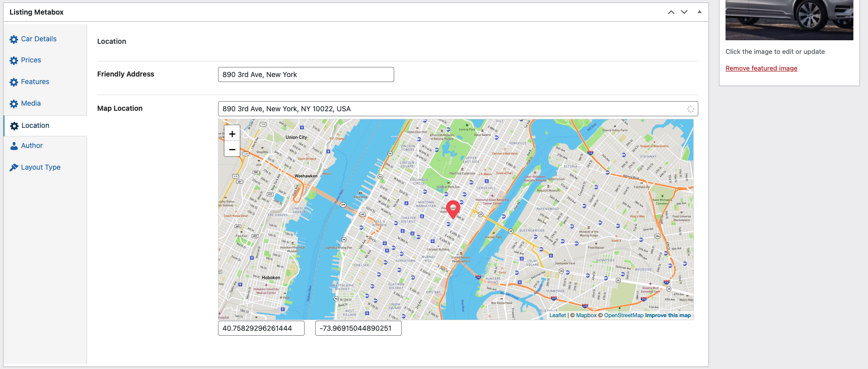Viewport: 868px width, 369px height.
Task: Move Listing Metabox up with arrow
Action: click(x=671, y=12)
